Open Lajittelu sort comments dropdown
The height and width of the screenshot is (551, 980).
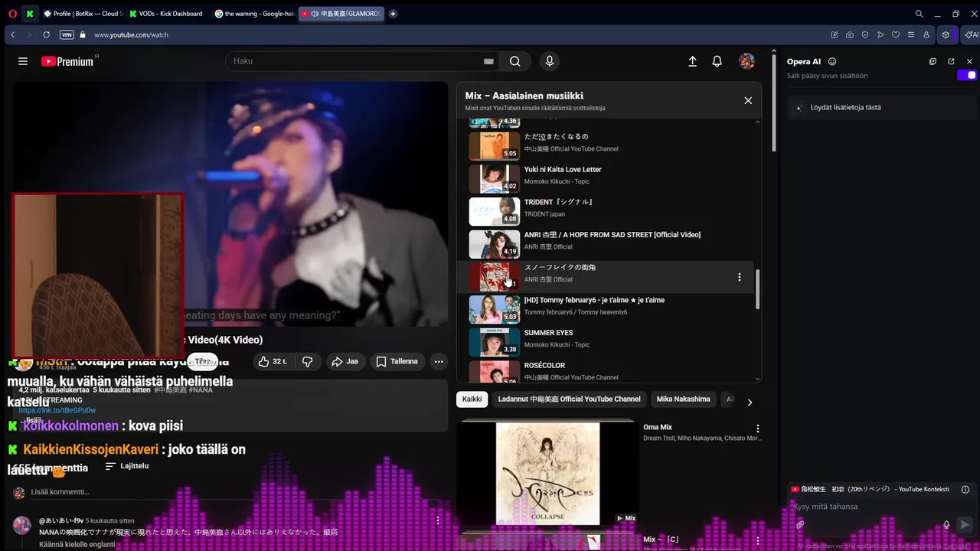[127, 466]
